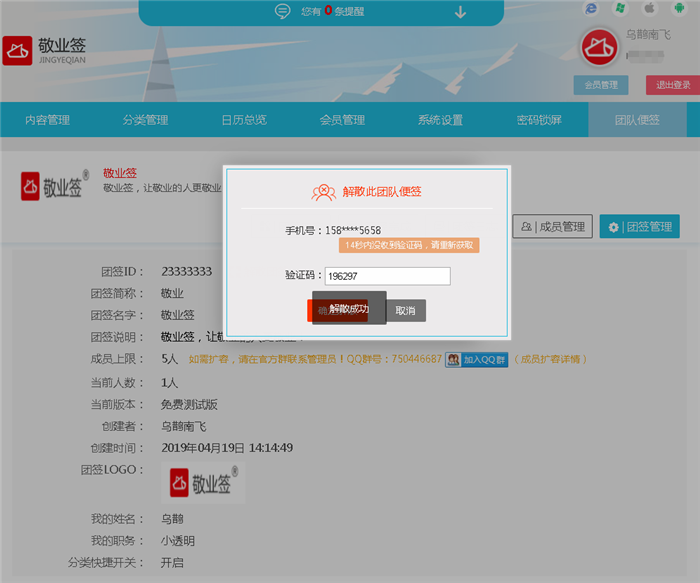Click the orange resend verification code button
The image size is (700, 583).
tap(409, 245)
